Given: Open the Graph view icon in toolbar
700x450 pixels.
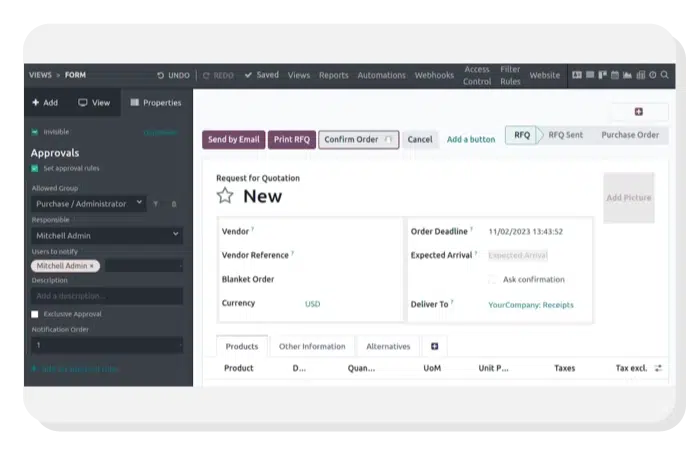Looking at the screenshot, I should pyautogui.click(x=627, y=75).
